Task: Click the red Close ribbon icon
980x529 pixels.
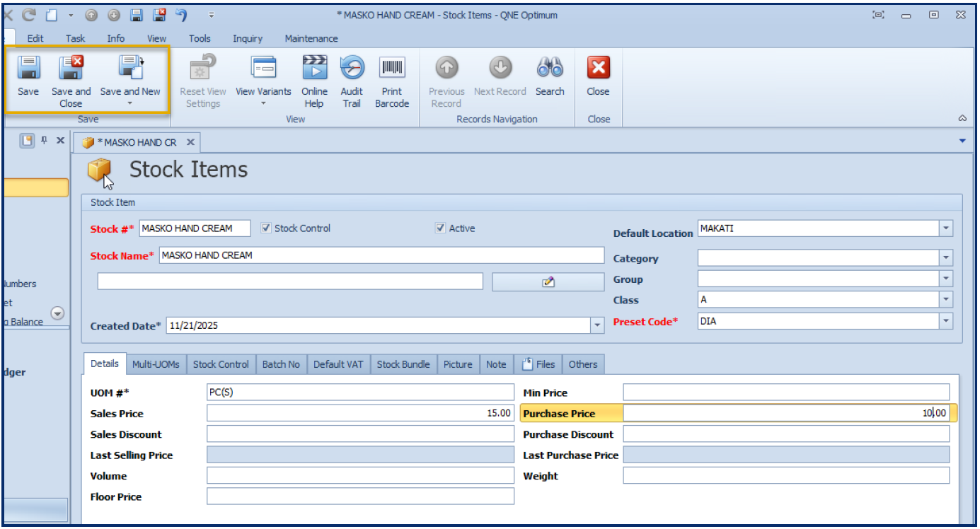Action: (599, 68)
